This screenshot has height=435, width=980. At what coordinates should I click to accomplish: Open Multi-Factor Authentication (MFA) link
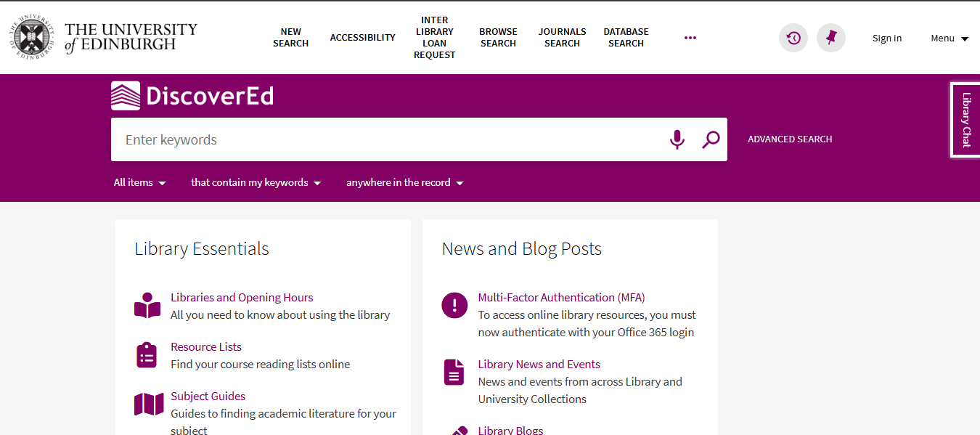pos(561,298)
